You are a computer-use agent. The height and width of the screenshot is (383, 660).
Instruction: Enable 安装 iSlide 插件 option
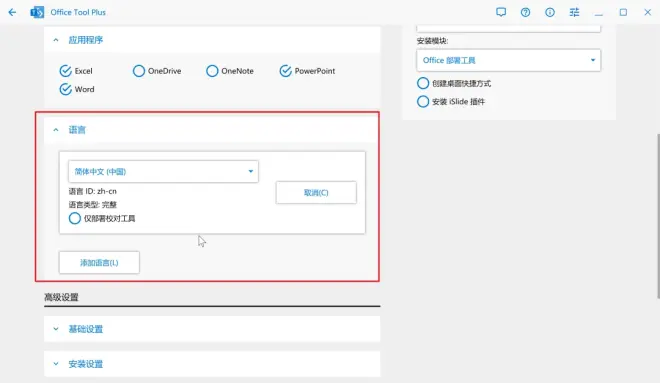pos(423,101)
